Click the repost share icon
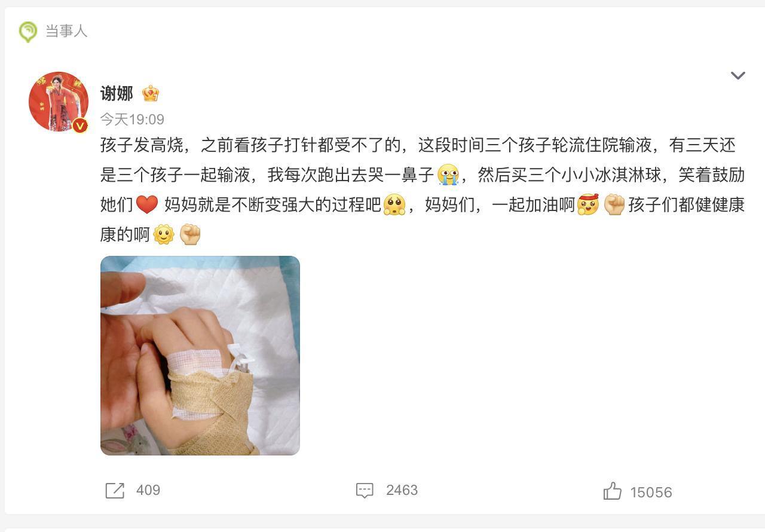Image resolution: width=765 pixels, height=532 pixels. coord(115,491)
